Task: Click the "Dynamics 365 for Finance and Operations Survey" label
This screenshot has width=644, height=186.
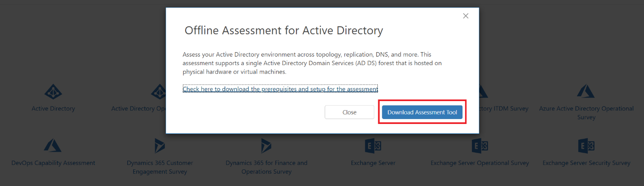Action: [267, 167]
